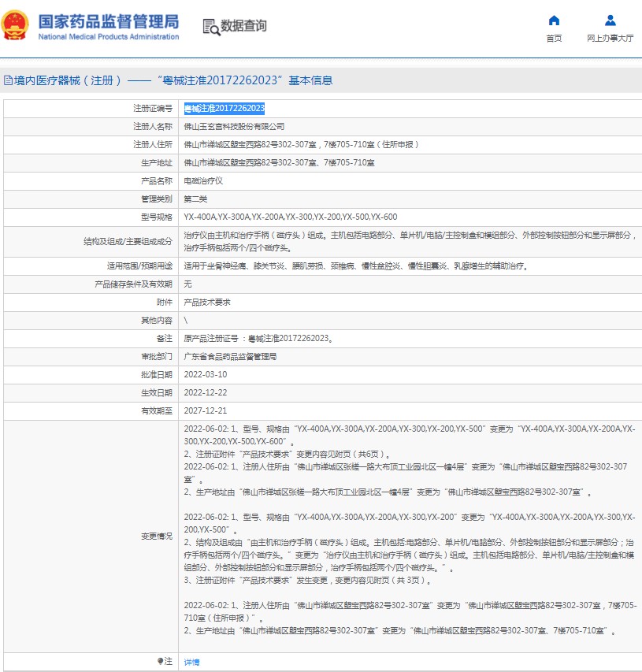The height and width of the screenshot is (672, 642).
Task: Click the highlighted registration number 粤械注准20172262023
Action: (x=225, y=109)
